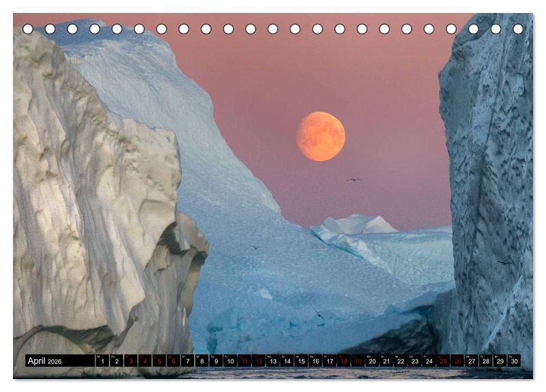546x392 pixels.
Task: Click the last binding hole at top right
Action: coord(518,29)
